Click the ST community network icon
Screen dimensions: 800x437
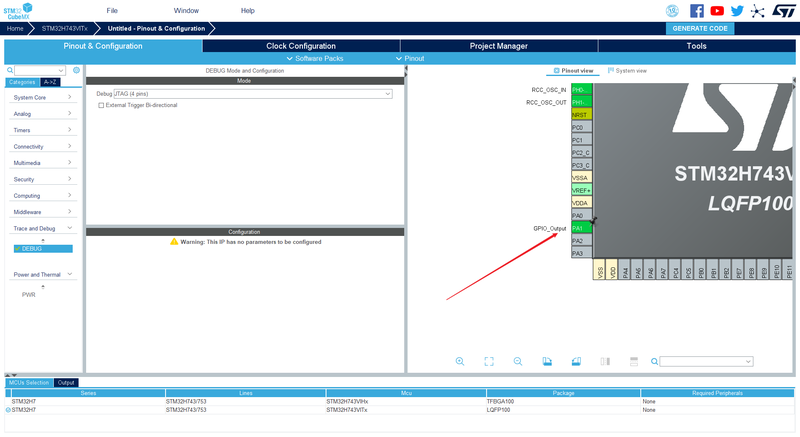tap(758, 11)
